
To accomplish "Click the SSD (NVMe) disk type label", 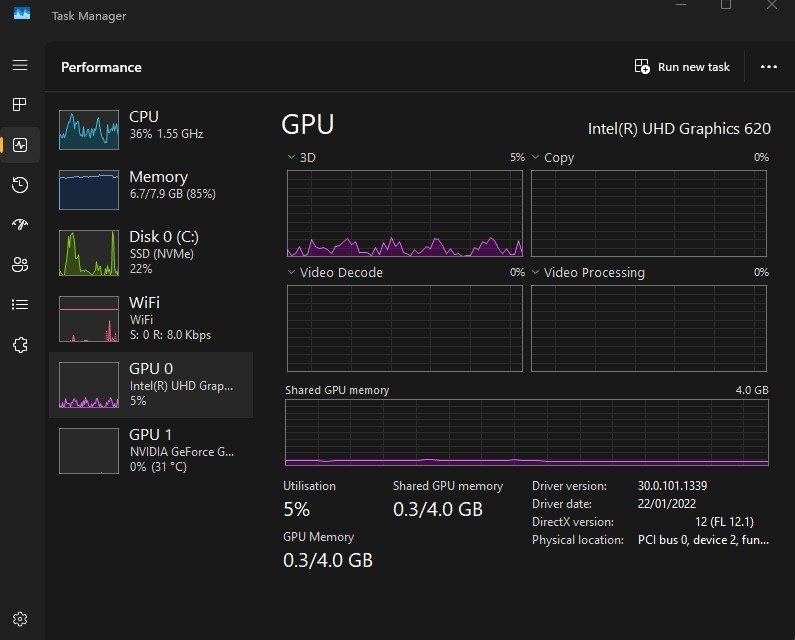I will (162, 254).
